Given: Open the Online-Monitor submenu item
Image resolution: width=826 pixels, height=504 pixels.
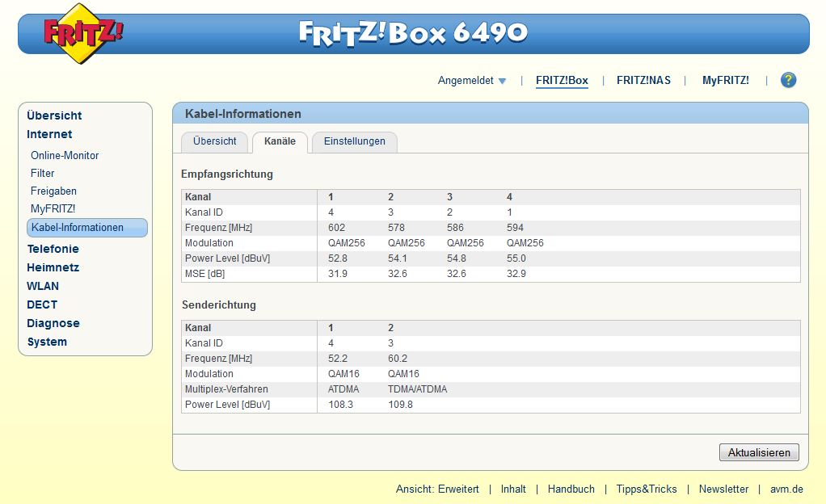Looking at the screenshot, I should tap(65, 155).
